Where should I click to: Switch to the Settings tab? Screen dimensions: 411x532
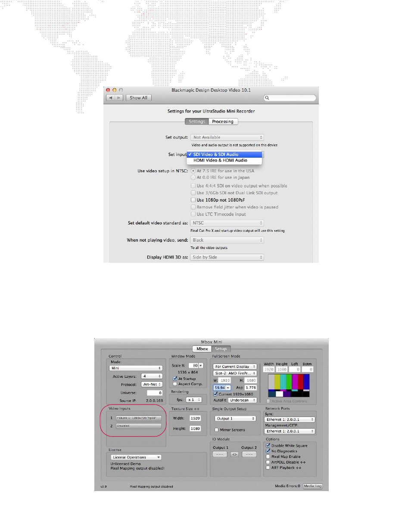pyautogui.click(x=197, y=121)
